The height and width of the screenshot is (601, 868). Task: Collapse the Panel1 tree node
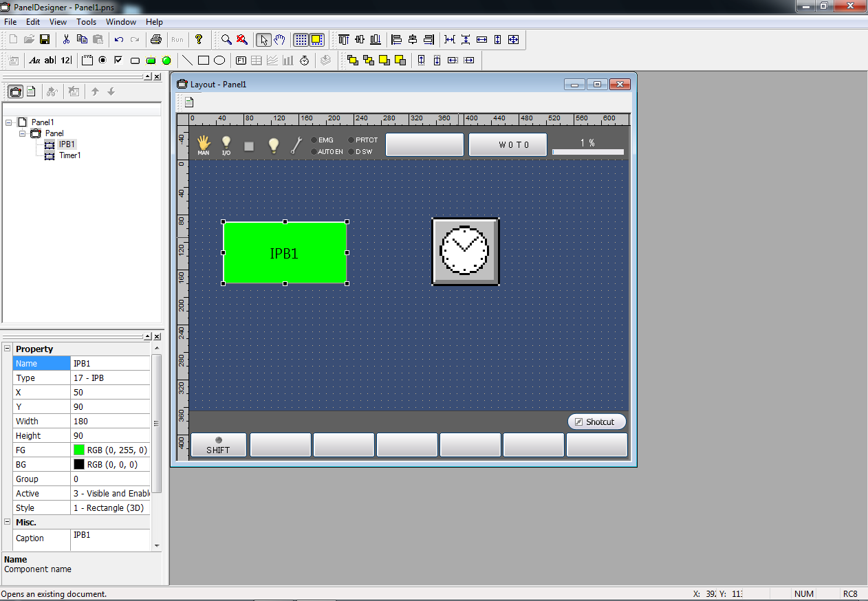9,122
